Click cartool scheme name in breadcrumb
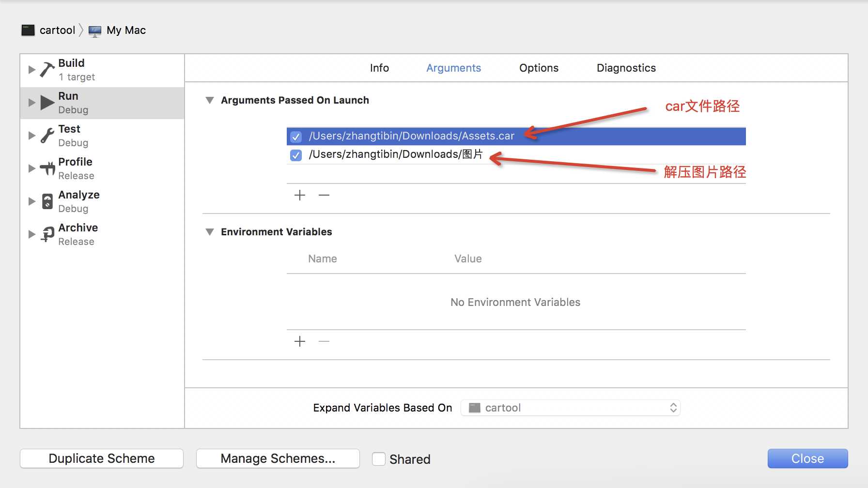The height and width of the screenshot is (488, 868). (57, 30)
